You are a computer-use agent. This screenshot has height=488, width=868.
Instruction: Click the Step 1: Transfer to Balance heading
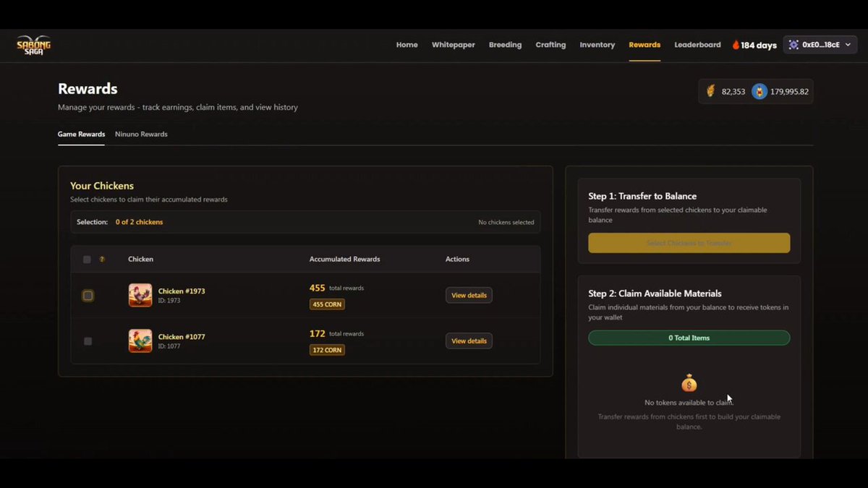[642, 196]
